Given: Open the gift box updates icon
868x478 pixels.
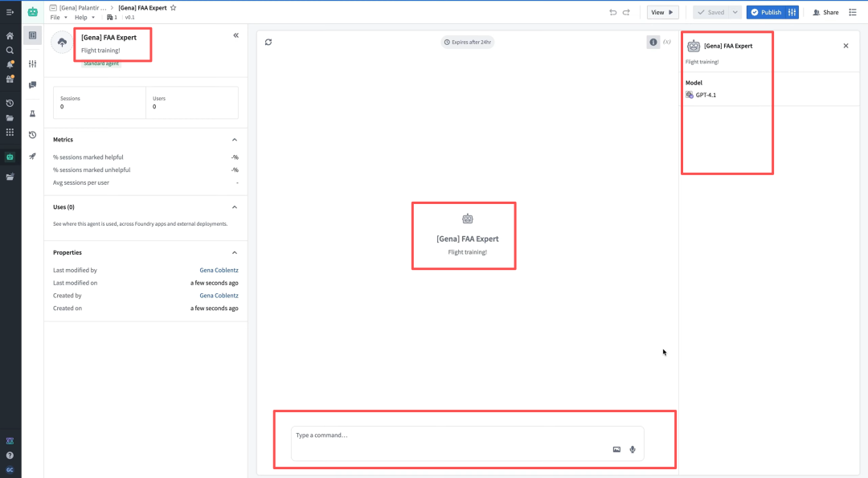Looking at the screenshot, I should pos(10,79).
